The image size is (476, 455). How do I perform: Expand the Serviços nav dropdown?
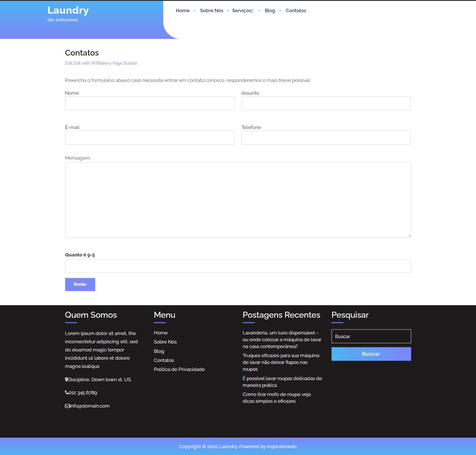[x=242, y=11]
